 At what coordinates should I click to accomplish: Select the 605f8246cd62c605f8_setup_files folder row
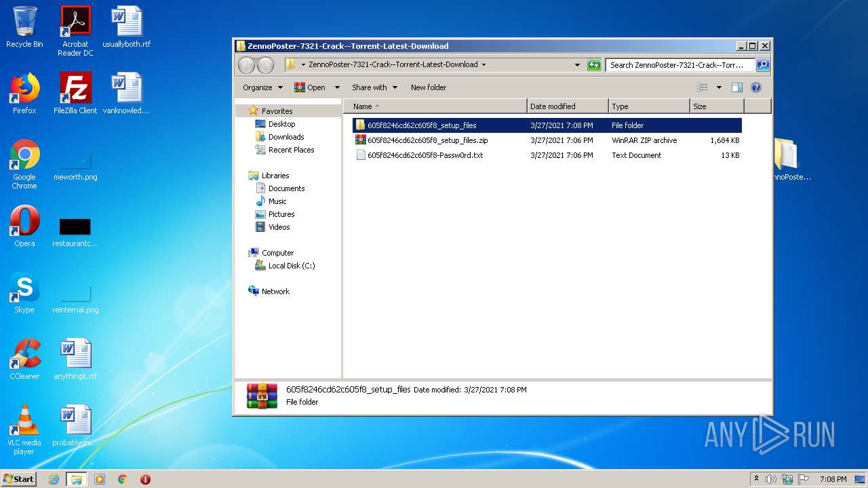pos(547,125)
